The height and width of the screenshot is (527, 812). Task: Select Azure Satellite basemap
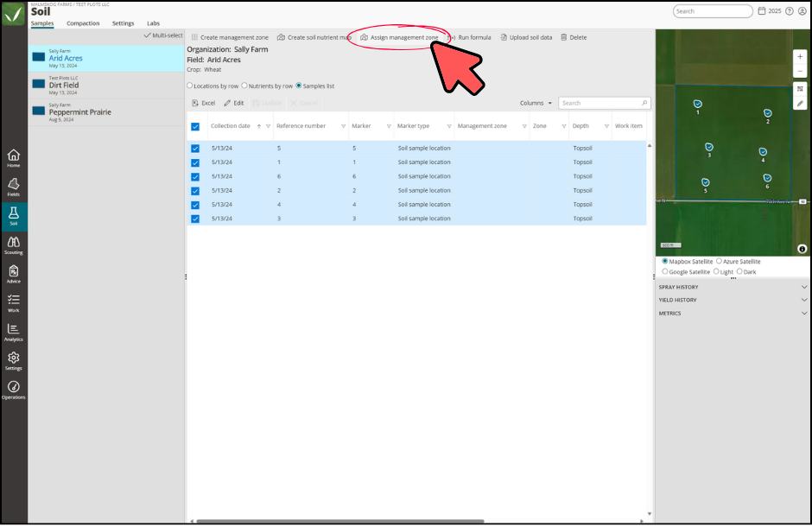tap(719, 261)
